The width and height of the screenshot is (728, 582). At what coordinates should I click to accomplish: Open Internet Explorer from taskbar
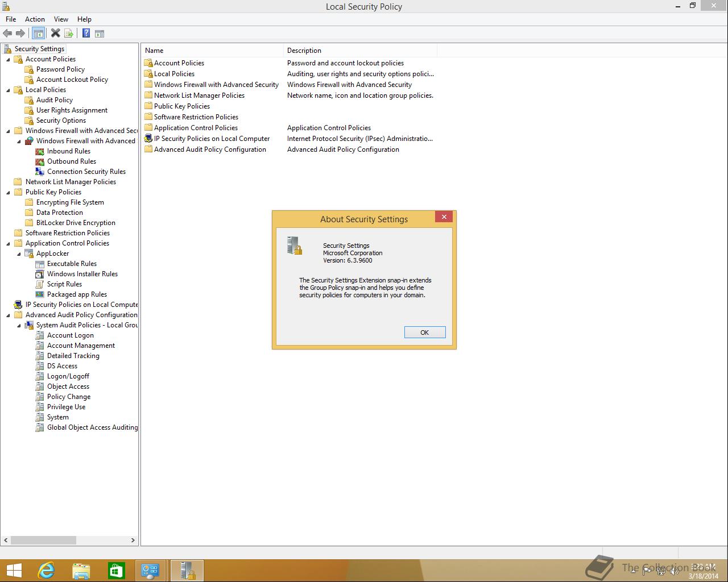click(x=46, y=570)
